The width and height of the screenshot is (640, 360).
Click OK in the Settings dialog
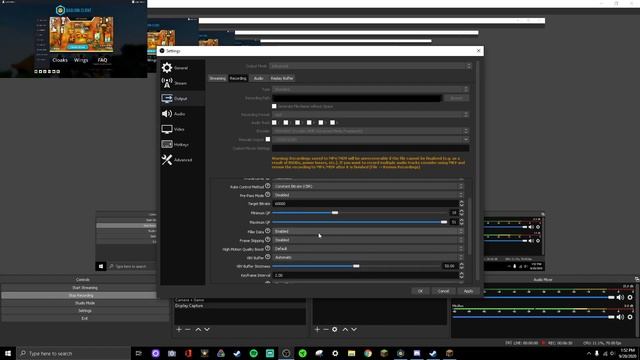[420, 291]
